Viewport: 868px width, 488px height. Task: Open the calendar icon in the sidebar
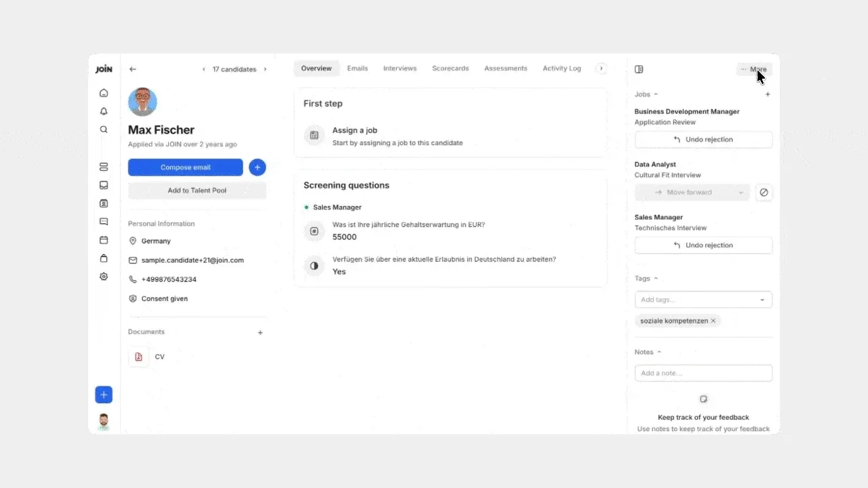(104, 240)
